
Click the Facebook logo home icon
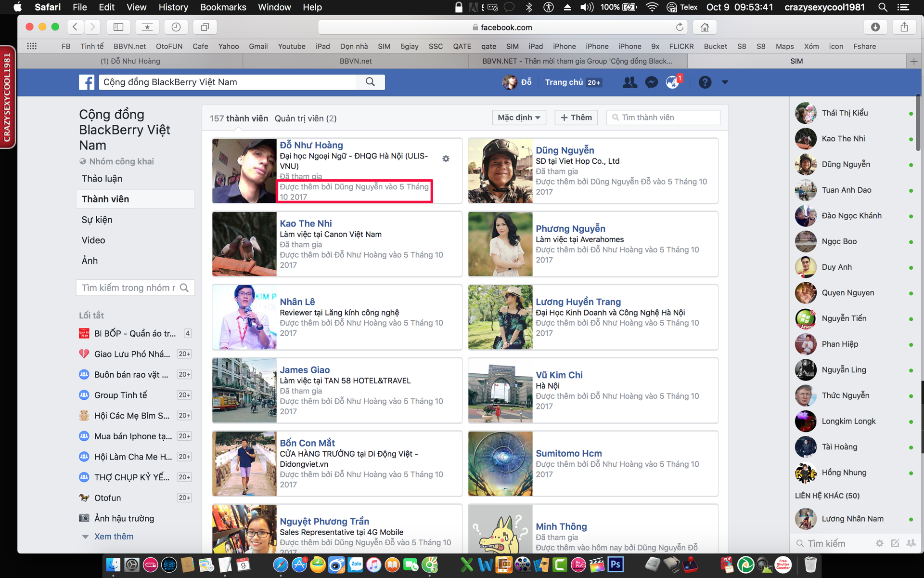(87, 82)
